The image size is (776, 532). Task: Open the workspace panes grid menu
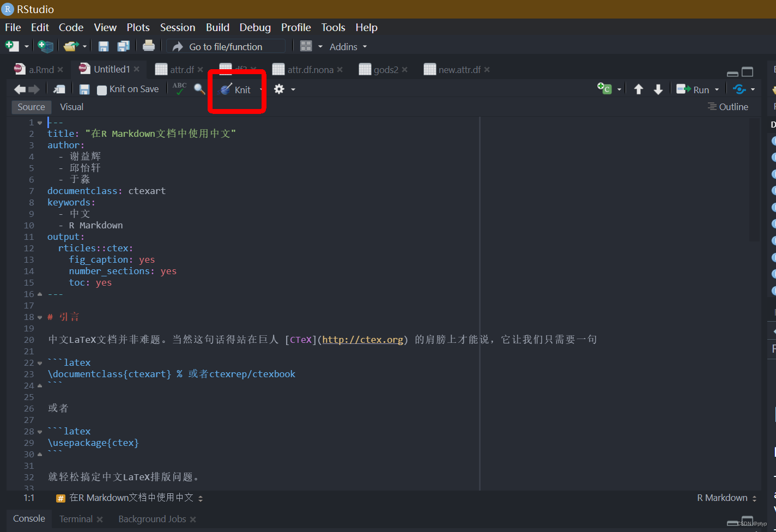point(311,46)
